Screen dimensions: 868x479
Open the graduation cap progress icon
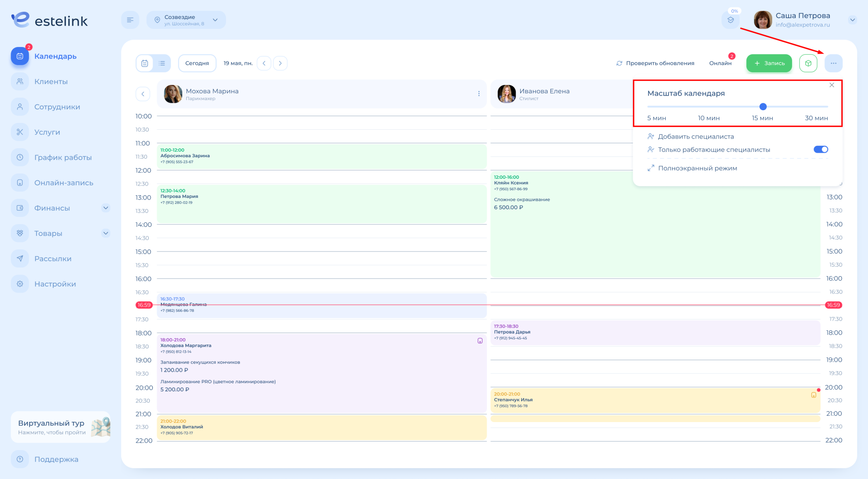[730, 20]
